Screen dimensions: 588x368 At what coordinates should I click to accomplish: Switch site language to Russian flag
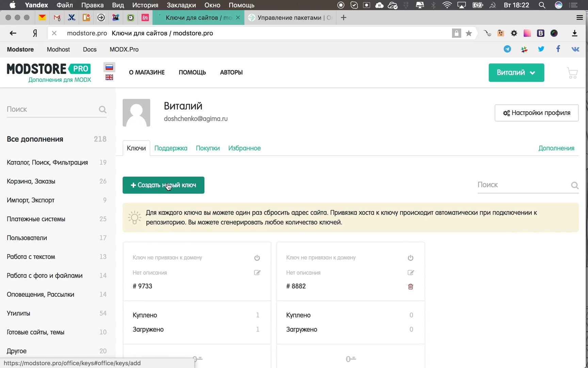tap(109, 67)
